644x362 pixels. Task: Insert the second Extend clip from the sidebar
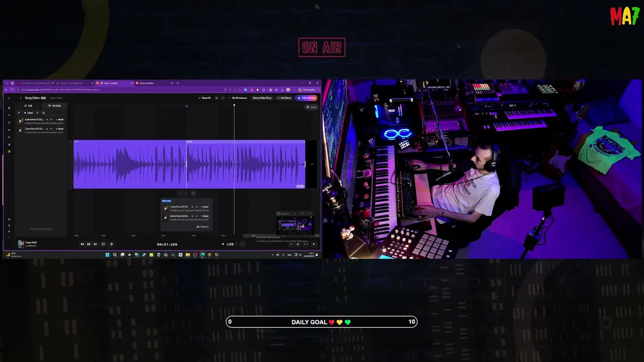coord(60,129)
